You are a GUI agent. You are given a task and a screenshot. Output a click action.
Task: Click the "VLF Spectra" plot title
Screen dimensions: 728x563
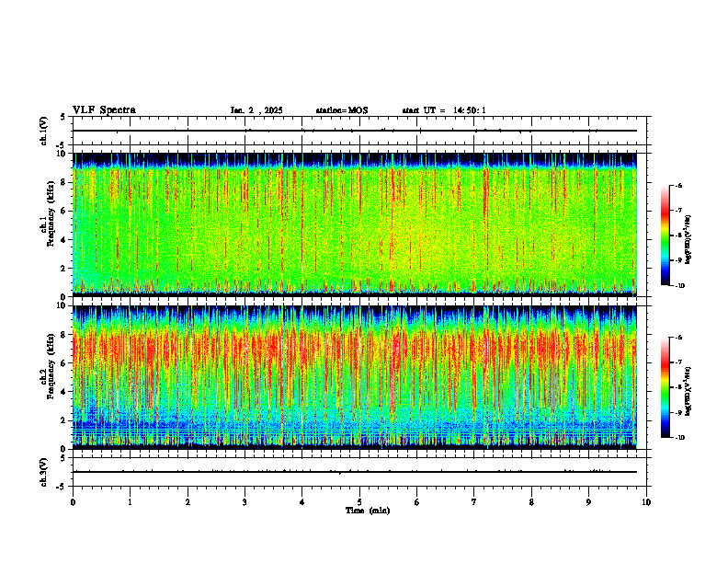[x=104, y=110]
